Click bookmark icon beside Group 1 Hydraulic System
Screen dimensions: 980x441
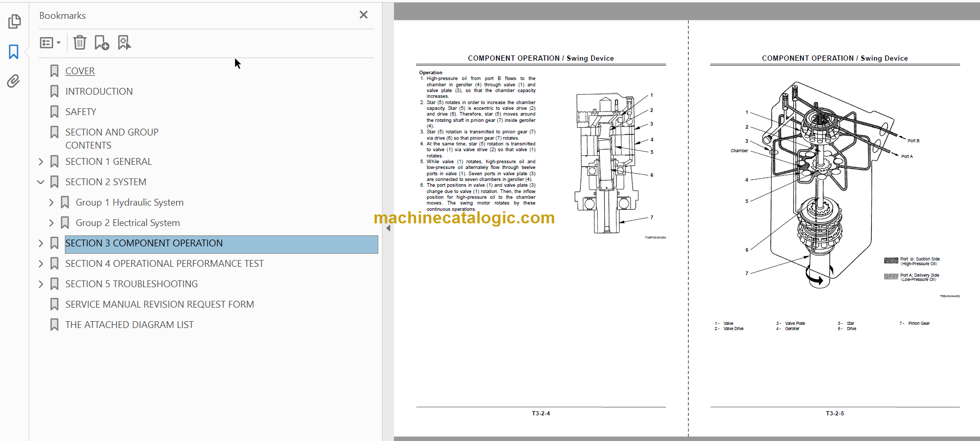65,202
